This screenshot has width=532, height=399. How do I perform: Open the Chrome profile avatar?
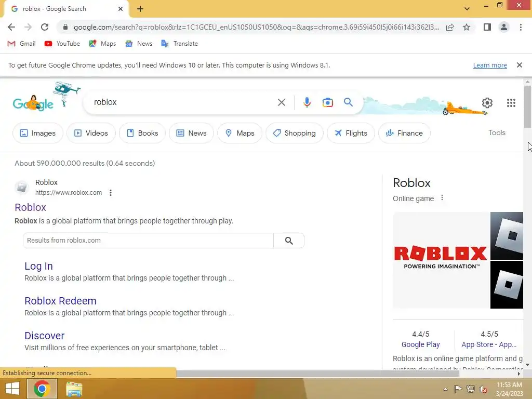(504, 27)
